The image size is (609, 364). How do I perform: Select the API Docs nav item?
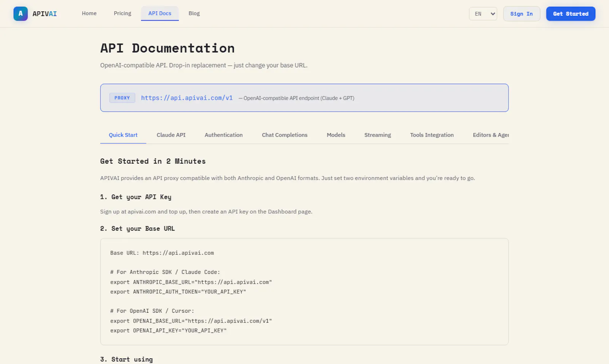[160, 13]
